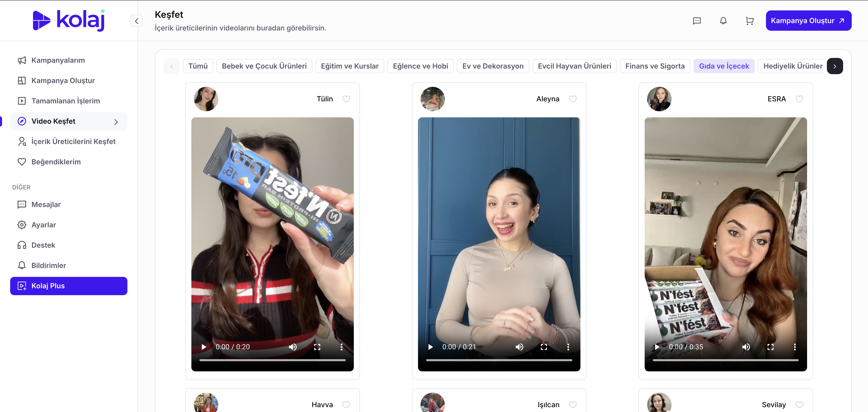Play Tülin's video

pyautogui.click(x=204, y=347)
